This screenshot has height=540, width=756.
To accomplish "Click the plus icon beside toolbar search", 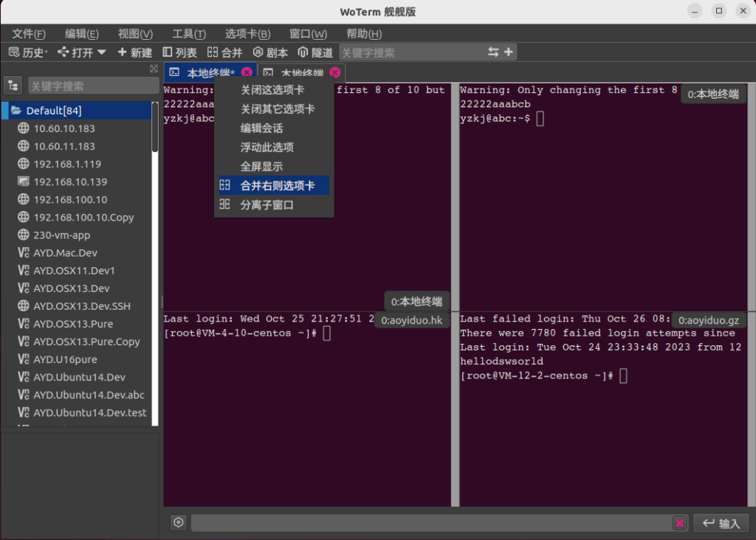I will 509,52.
